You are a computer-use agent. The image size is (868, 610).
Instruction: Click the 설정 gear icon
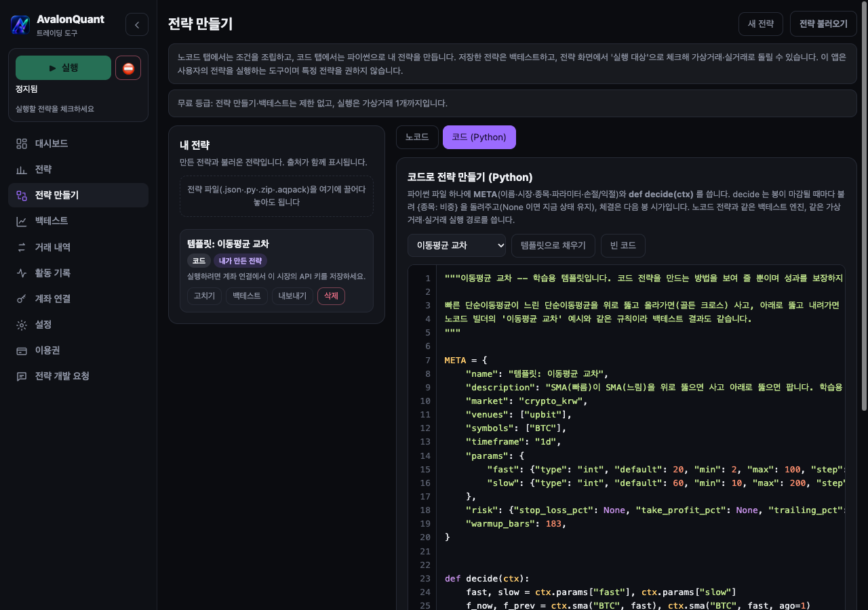tap(22, 325)
